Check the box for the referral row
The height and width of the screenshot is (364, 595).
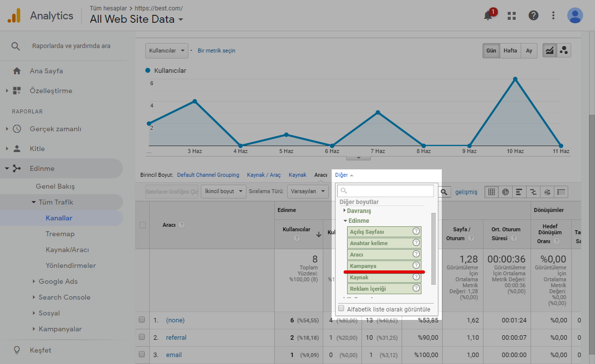(142, 337)
